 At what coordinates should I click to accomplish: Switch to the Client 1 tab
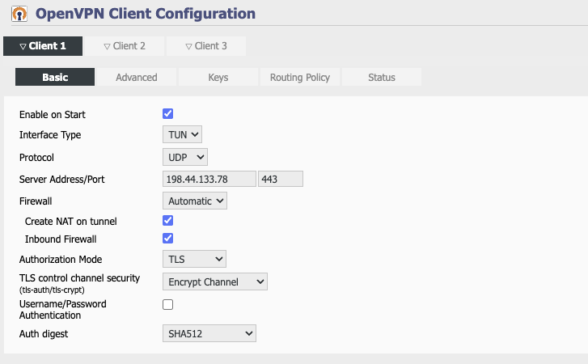pyautogui.click(x=43, y=46)
